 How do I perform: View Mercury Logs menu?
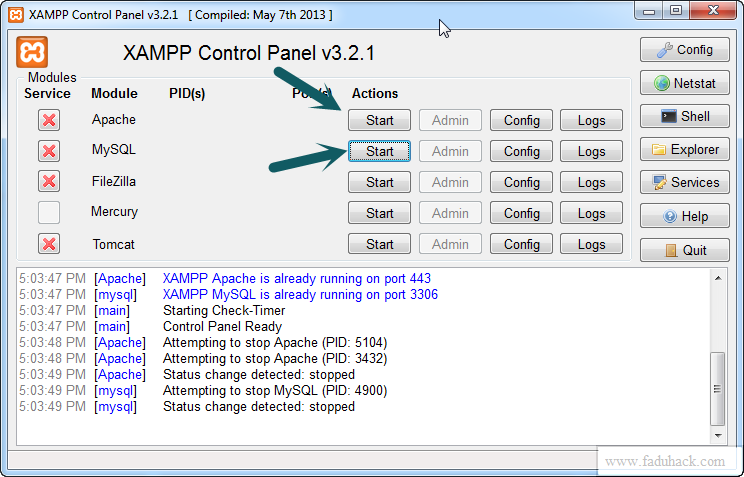[x=591, y=213]
